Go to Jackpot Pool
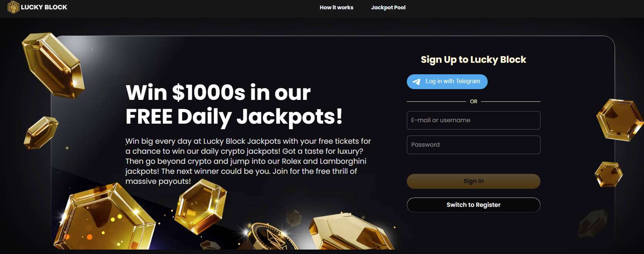The height and width of the screenshot is (254, 644). tap(388, 7)
